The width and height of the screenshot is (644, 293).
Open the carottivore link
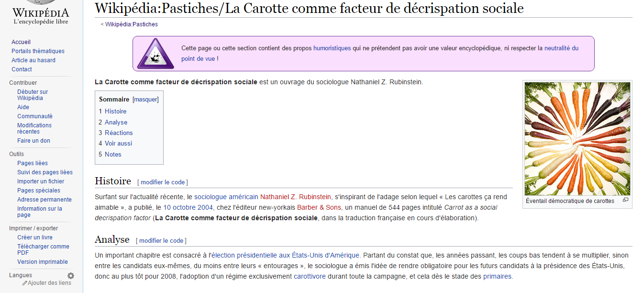[x=310, y=276]
